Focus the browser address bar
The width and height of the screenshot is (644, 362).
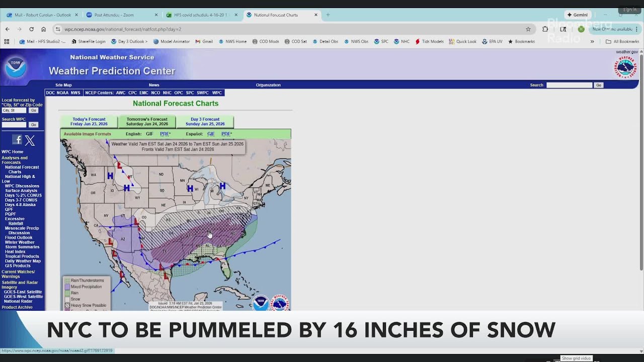click(x=292, y=29)
